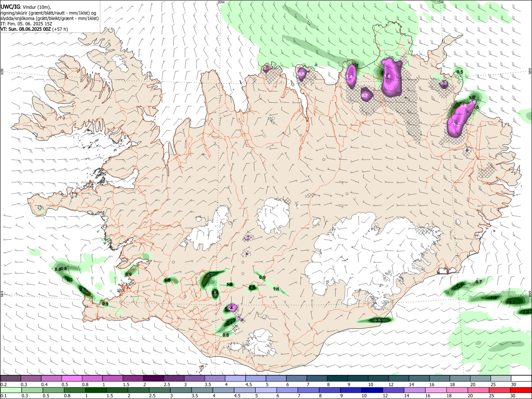The image size is (532, 399).
Task: Click the '1.0' value on the eastern green area
Action: tap(472, 97)
